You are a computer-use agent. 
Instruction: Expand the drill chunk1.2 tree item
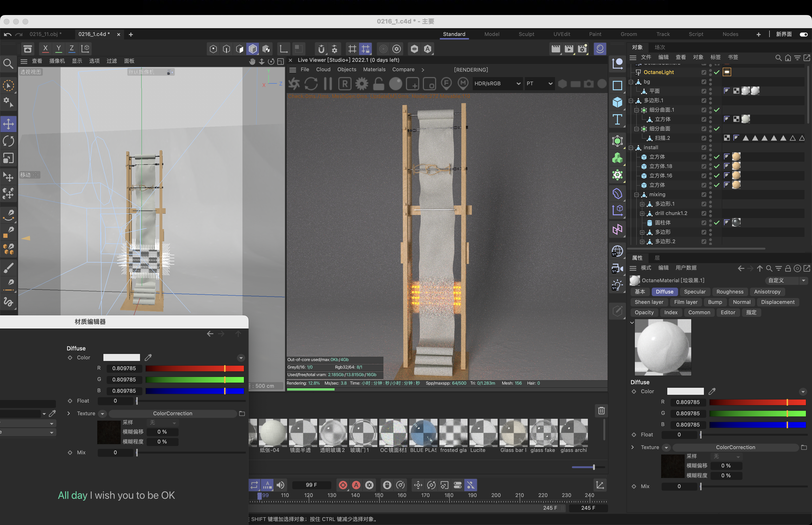[642, 213]
